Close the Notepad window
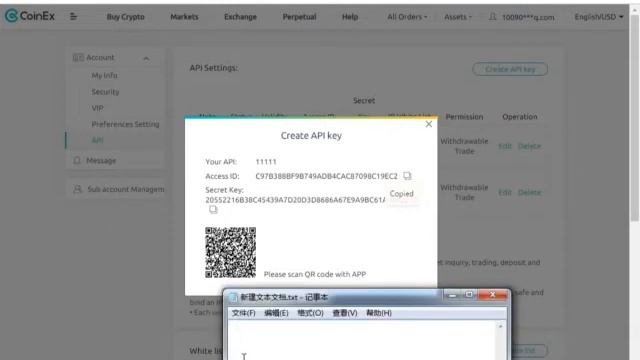This screenshot has width=640, height=360. [x=492, y=295]
